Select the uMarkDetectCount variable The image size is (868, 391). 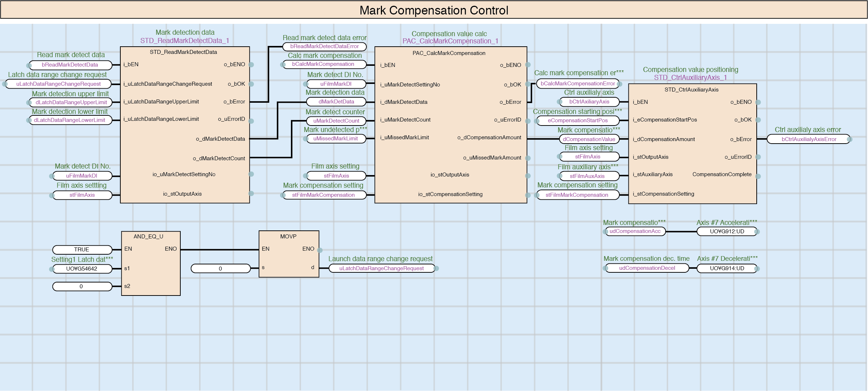(x=336, y=121)
